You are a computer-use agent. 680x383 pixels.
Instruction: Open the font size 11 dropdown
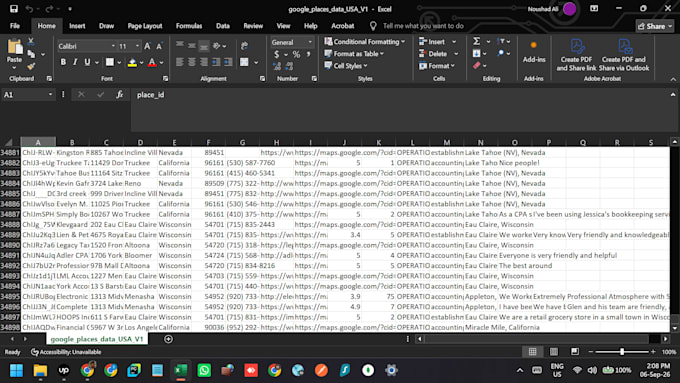point(137,46)
